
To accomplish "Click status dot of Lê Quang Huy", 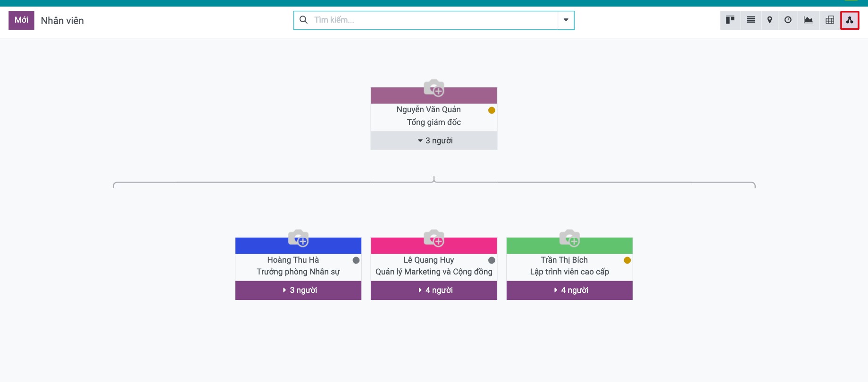I will click(492, 260).
